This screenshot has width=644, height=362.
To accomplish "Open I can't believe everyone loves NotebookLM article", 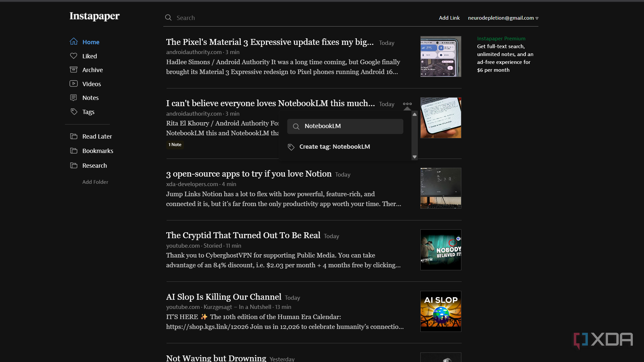I will pyautogui.click(x=271, y=103).
